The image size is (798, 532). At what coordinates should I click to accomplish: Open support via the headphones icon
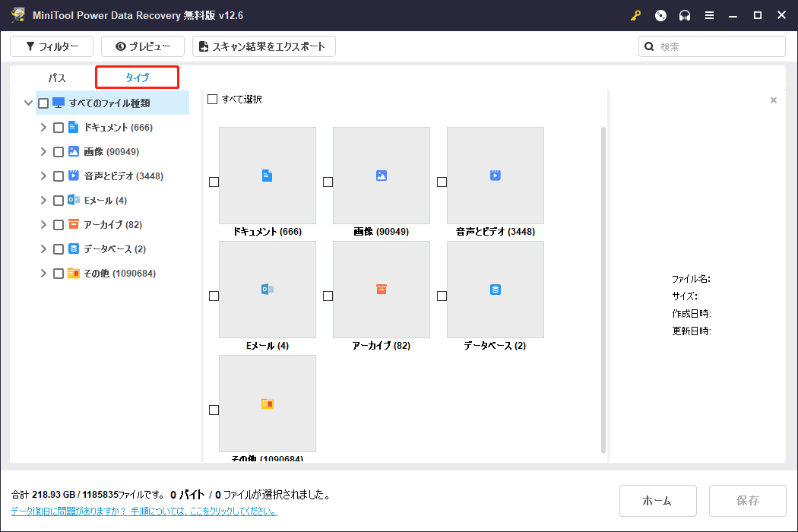coord(685,15)
